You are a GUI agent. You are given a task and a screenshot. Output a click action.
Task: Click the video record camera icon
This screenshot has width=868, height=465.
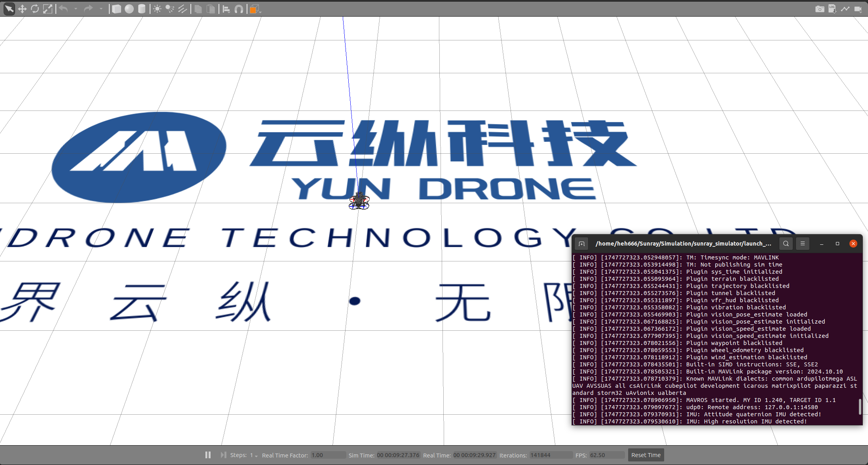pos(858,9)
